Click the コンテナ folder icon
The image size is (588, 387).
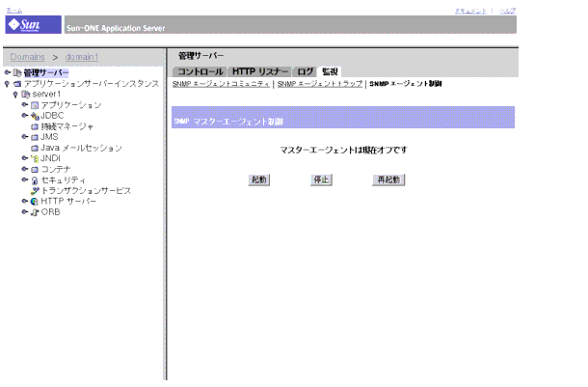point(35,170)
